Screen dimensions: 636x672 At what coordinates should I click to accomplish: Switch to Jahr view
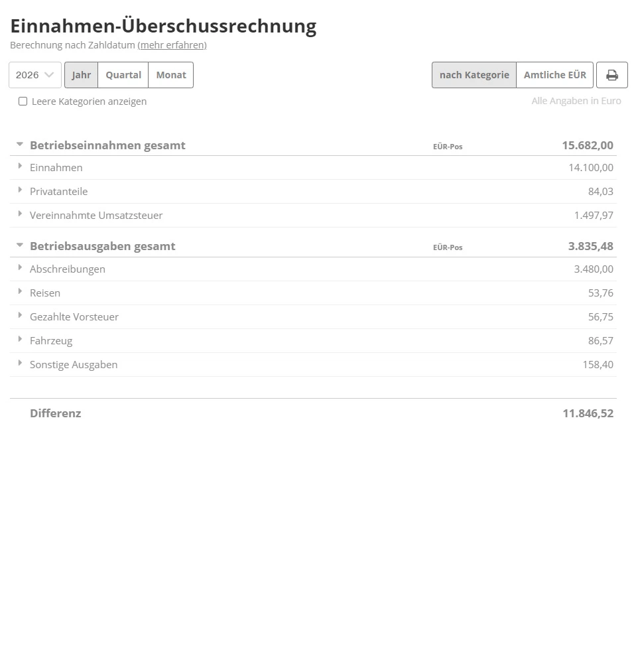82,75
